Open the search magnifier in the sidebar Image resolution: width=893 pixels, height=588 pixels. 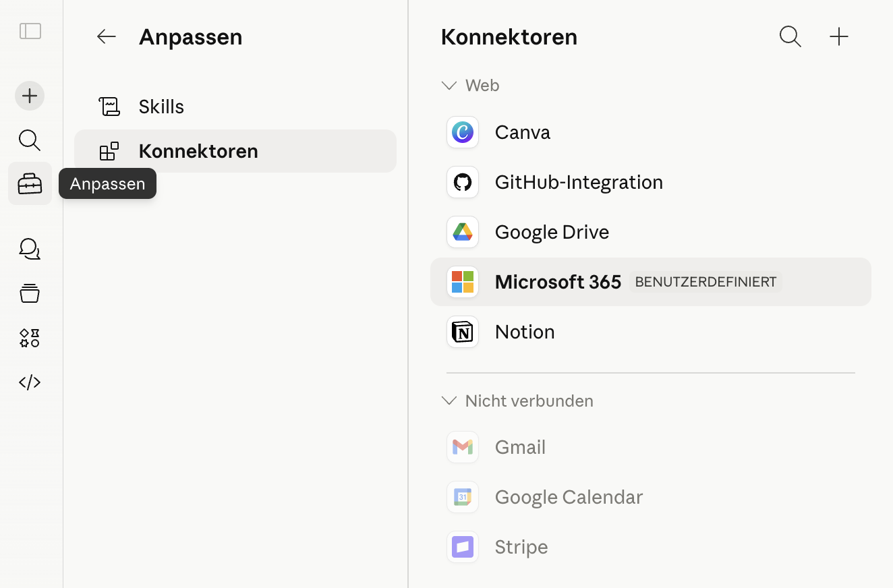tap(30, 140)
